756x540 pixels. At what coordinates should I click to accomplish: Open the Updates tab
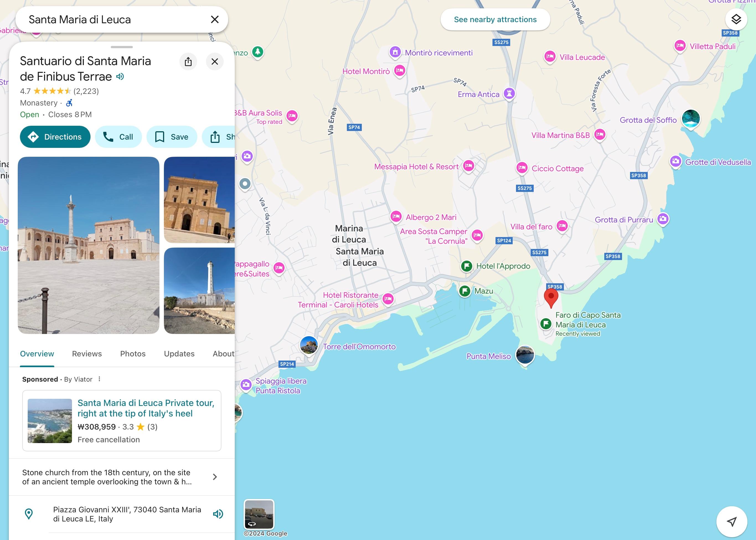tap(179, 354)
